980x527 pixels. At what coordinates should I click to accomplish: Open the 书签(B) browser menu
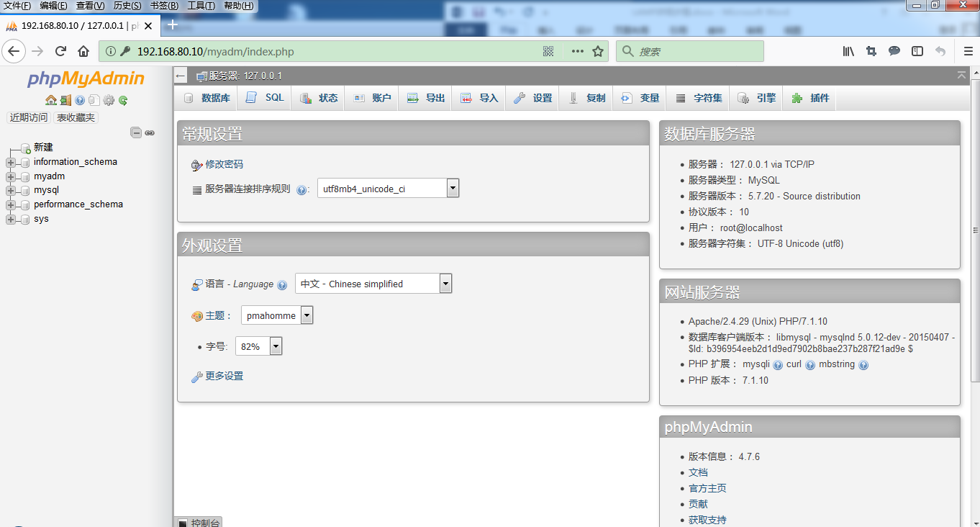pyautogui.click(x=164, y=6)
